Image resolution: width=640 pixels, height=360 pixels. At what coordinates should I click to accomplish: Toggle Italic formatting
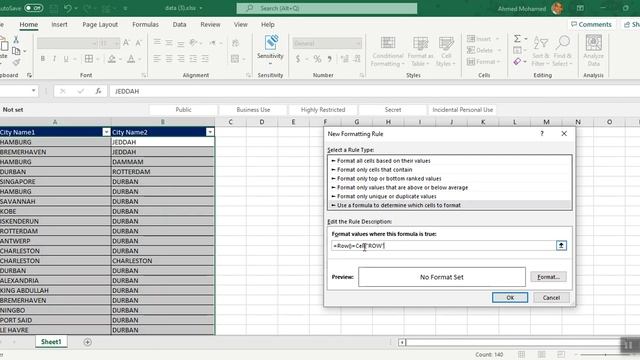click(54, 59)
